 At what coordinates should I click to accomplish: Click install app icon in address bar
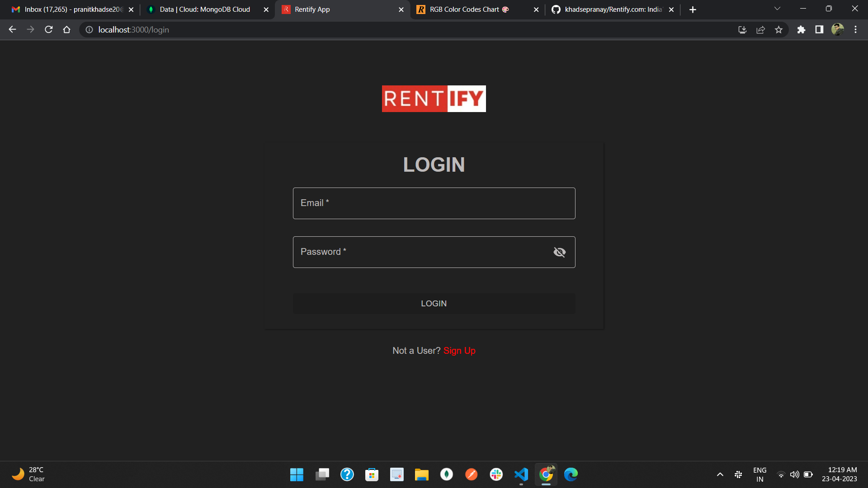(x=742, y=30)
